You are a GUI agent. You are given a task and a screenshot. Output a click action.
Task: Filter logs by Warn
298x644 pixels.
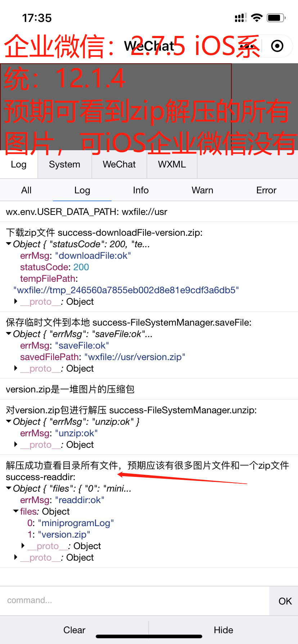coord(202,190)
